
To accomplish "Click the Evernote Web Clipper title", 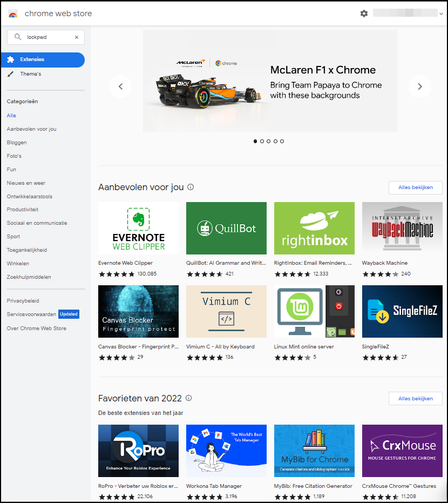I will tap(125, 263).
